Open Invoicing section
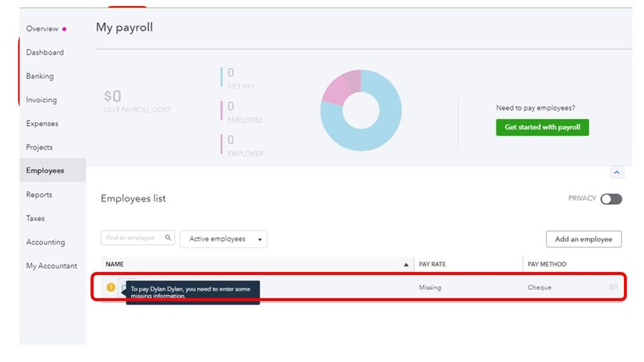Image resolution: width=644 pixels, height=362 pixels. click(41, 100)
